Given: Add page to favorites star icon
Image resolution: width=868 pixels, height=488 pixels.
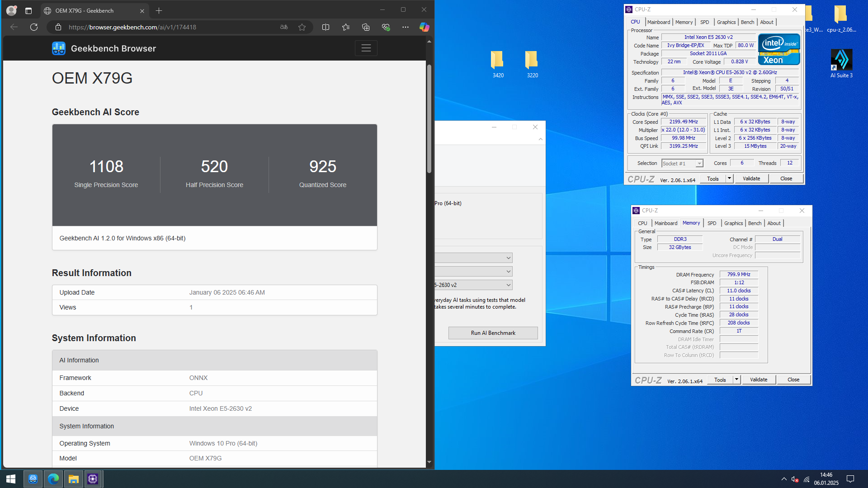Looking at the screenshot, I should [x=302, y=27].
